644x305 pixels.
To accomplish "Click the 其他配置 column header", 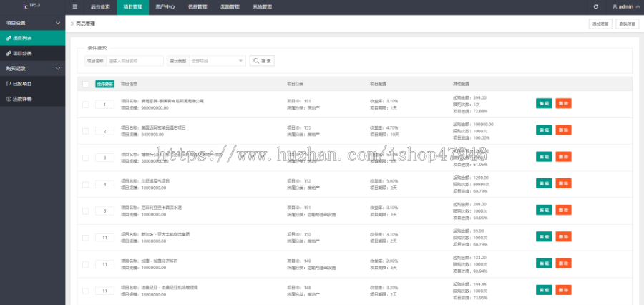I will [462, 84].
